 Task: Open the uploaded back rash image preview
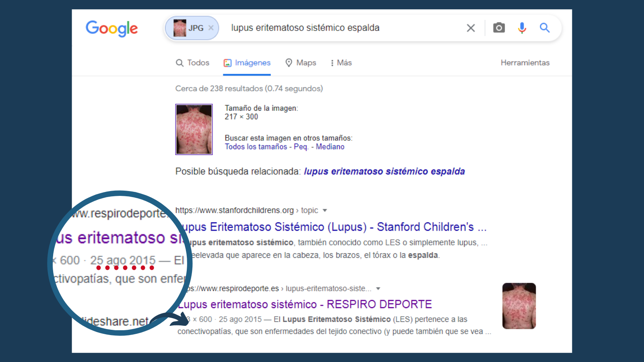point(194,129)
